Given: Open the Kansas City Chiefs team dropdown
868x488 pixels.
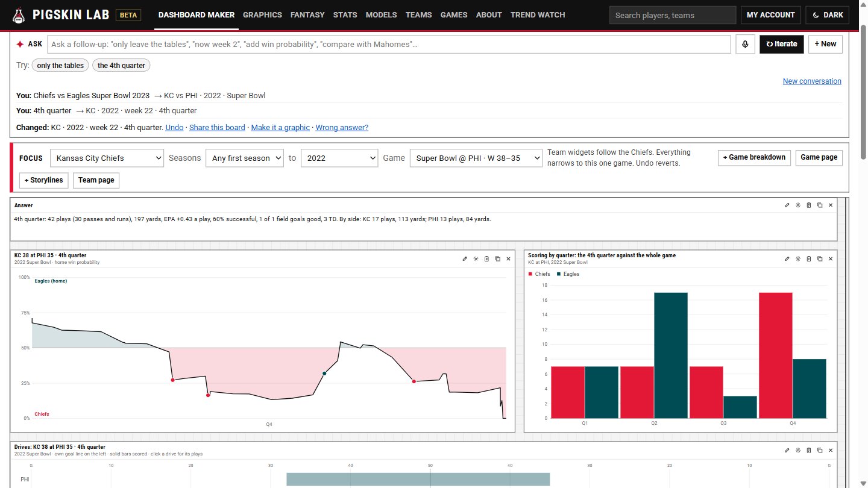Looking at the screenshot, I should point(107,158).
